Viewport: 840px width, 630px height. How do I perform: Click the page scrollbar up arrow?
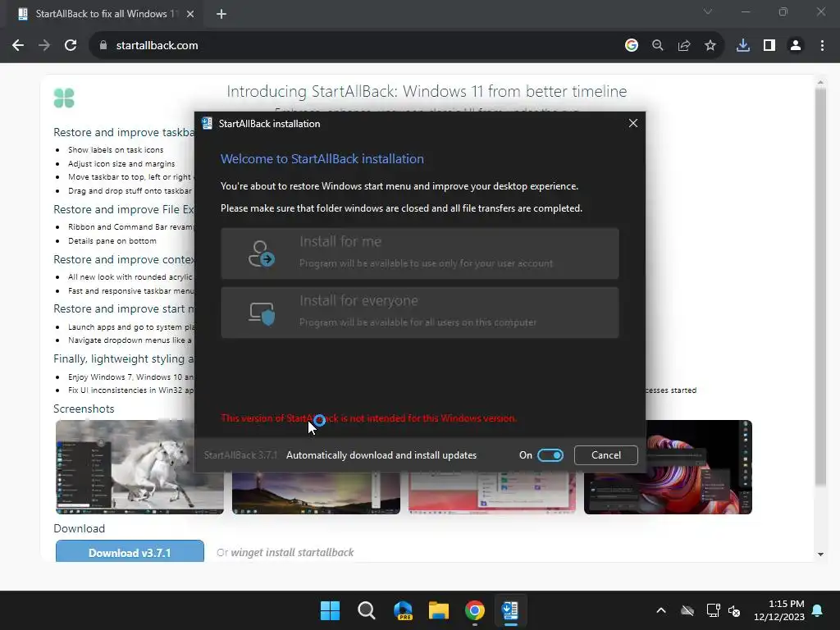(x=820, y=83)
